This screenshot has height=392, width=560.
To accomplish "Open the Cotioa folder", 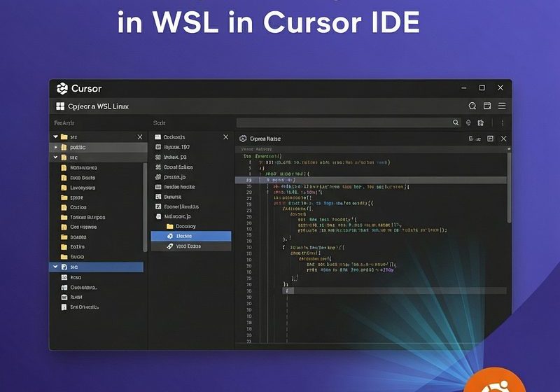I will [x=78, y=207].
